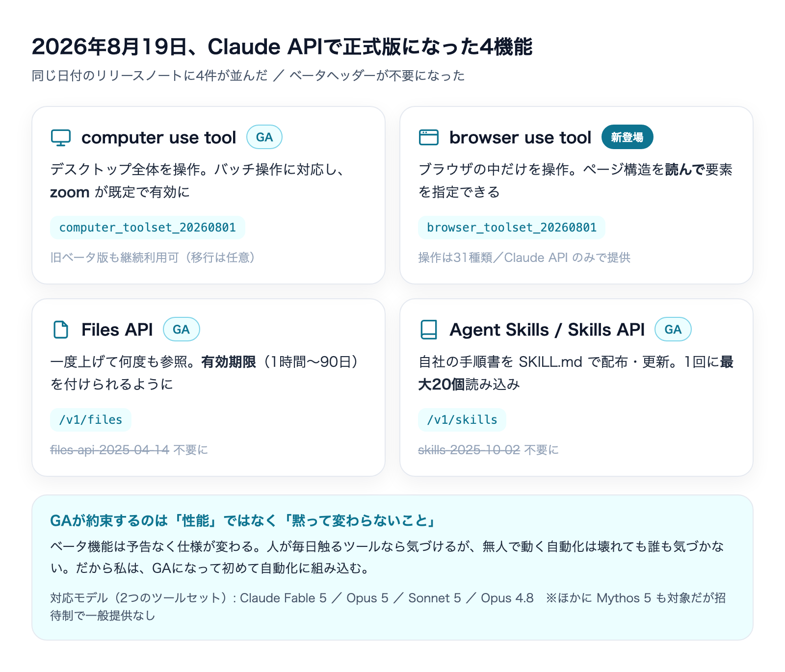
Task: Click the heading Agent Skills / Skills API
Action: click(547, 330)
